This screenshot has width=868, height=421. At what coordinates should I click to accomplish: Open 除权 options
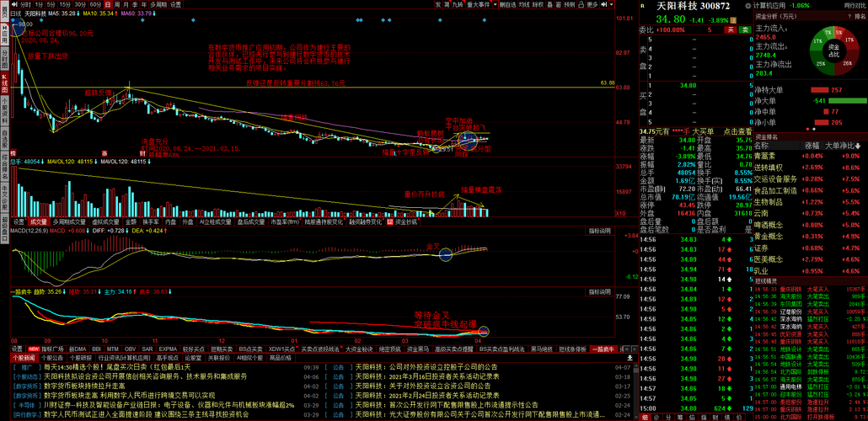538,4
